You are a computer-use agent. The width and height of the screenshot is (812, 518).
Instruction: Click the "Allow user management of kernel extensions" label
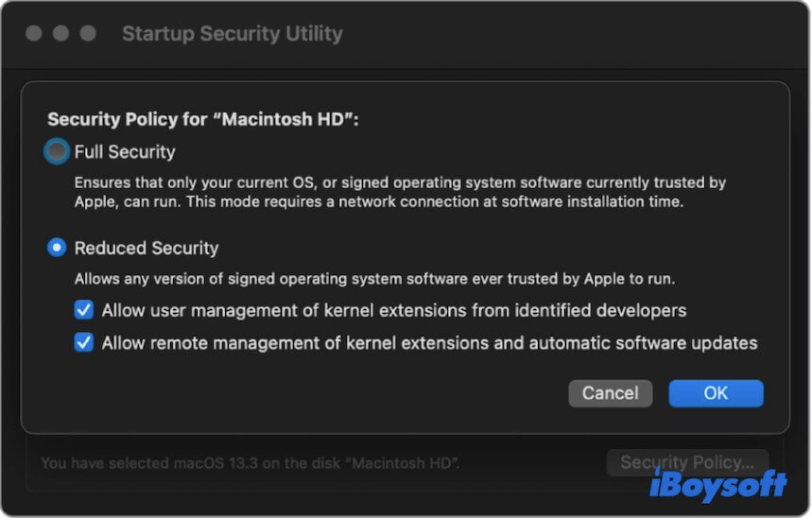pyautogui.click(x=394, y=310)
